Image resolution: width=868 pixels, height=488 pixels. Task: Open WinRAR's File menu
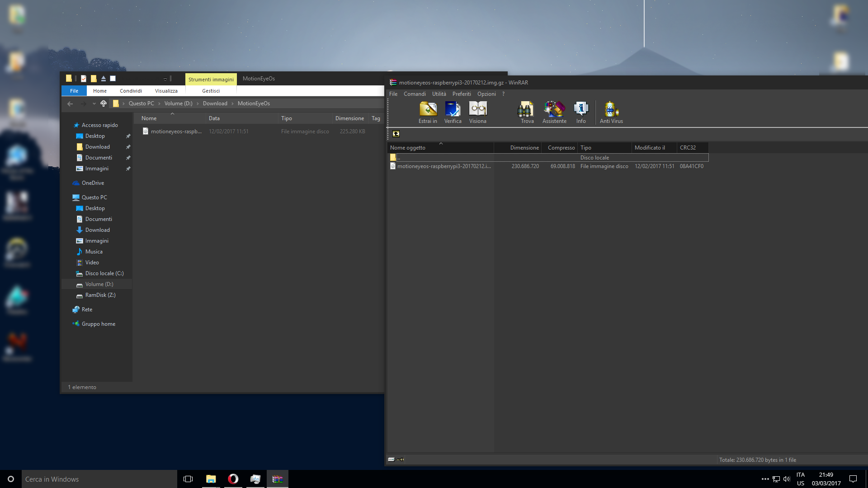(393, 94)
